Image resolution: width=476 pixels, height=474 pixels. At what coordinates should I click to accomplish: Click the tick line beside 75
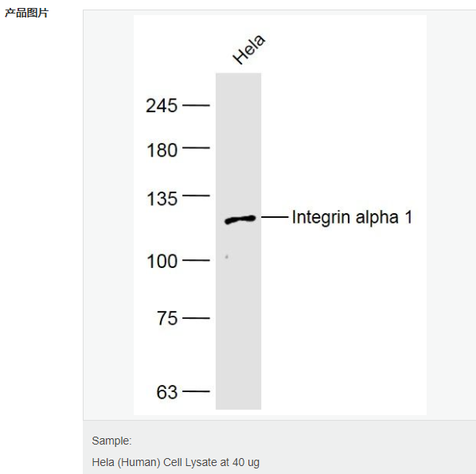tap(196, 318)
